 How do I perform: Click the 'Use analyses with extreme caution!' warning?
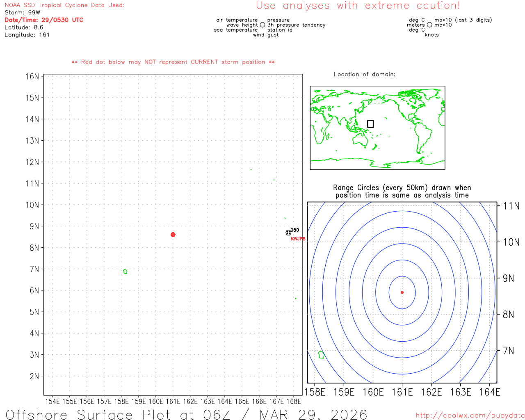coord(358,6)
